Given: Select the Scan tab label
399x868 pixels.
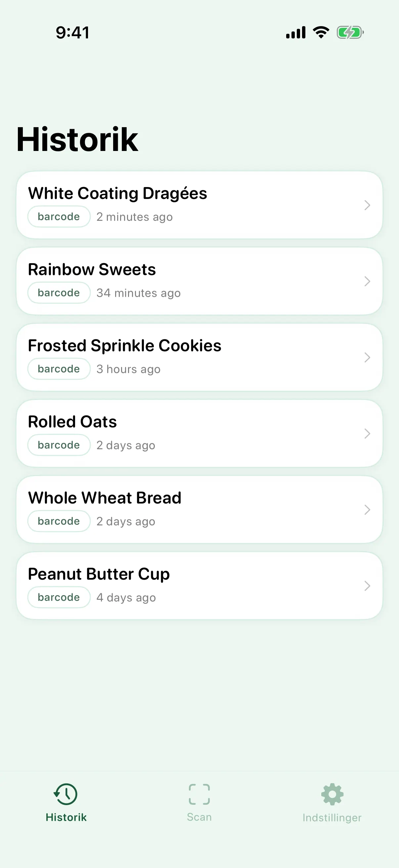Looking at the screenshot, I should click(199, 817).
